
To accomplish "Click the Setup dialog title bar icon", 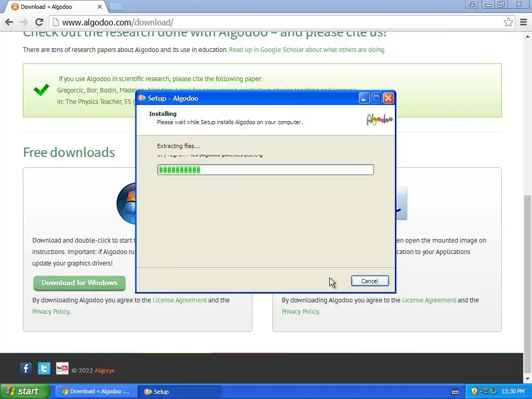I will tap(142, 98).
